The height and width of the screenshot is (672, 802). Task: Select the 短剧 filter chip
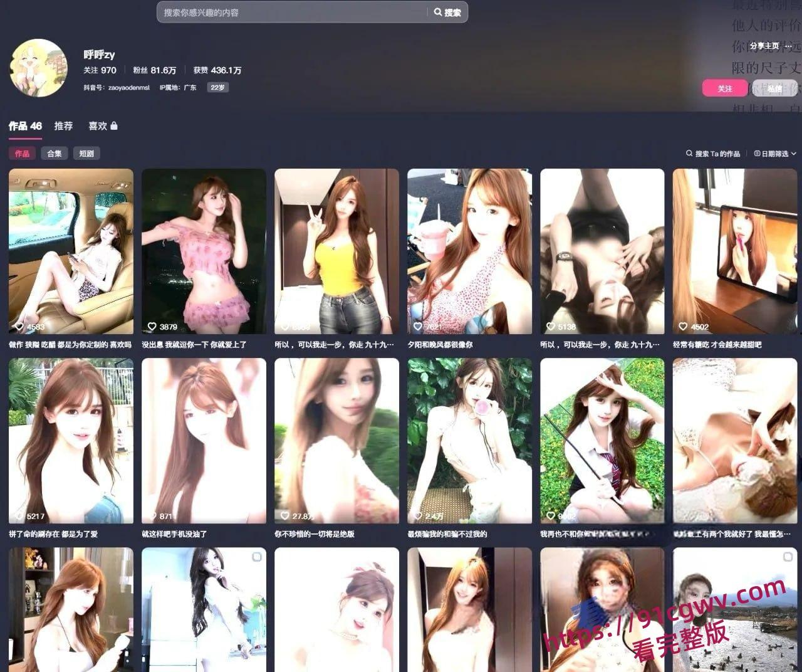(x=86, y=154)
